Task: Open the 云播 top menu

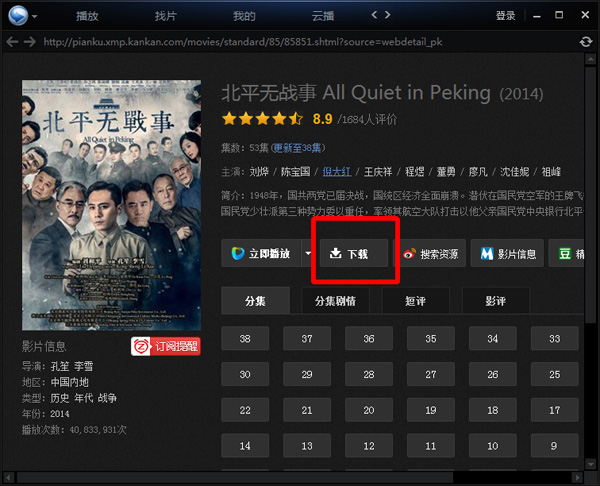Action: point(322,16)
